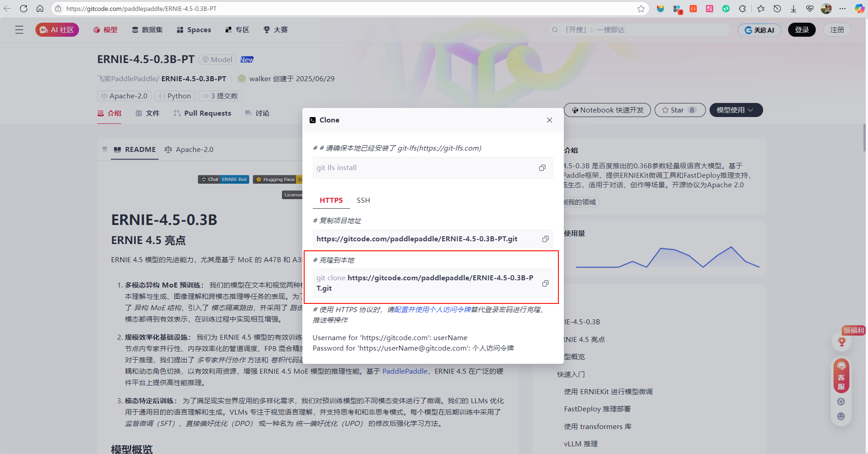
Task: Focus the 开搜 search field
Action: [x=639, y=30]
